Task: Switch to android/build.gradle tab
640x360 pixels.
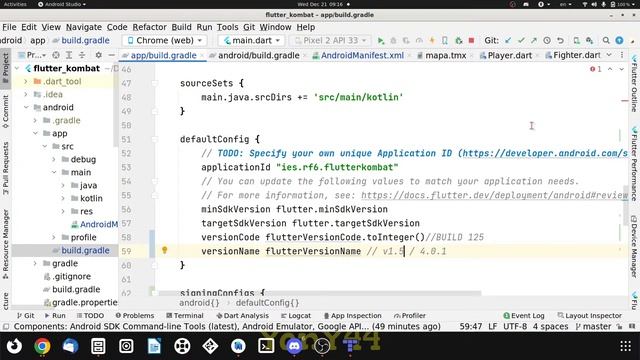Action: [258, 55]
